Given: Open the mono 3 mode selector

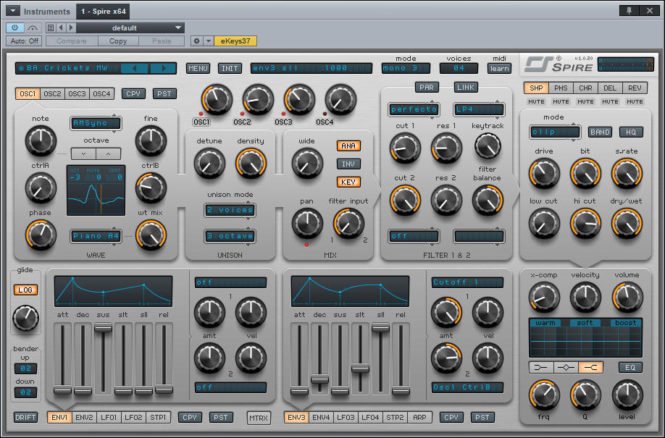Looking at the screenshot, I should click(x=405, y=68).
